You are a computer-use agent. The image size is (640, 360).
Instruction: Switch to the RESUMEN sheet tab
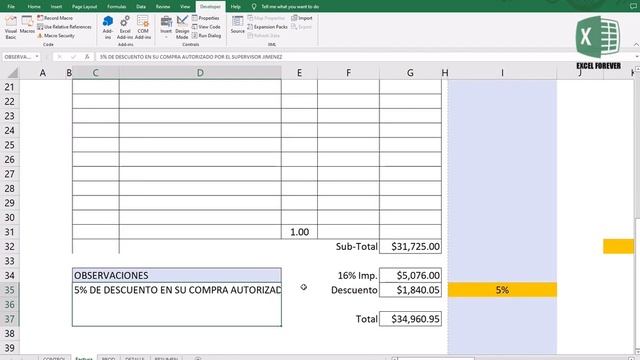(166, 358)
